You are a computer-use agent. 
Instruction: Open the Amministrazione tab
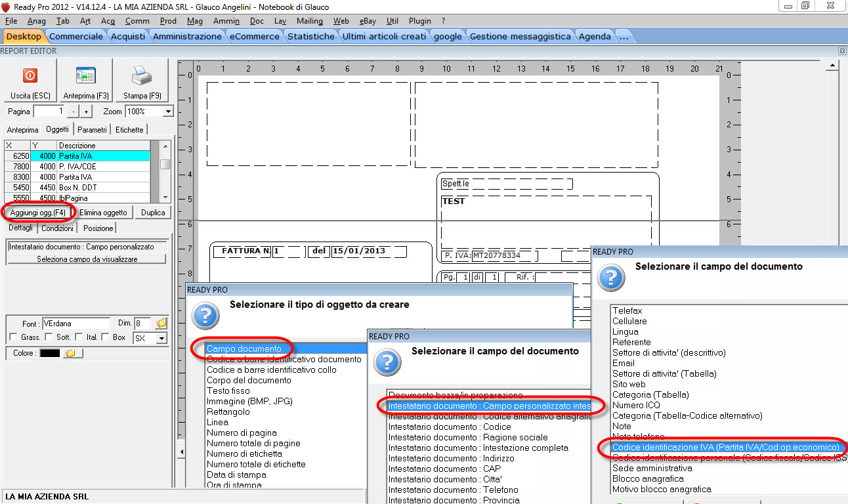[187, 36]
